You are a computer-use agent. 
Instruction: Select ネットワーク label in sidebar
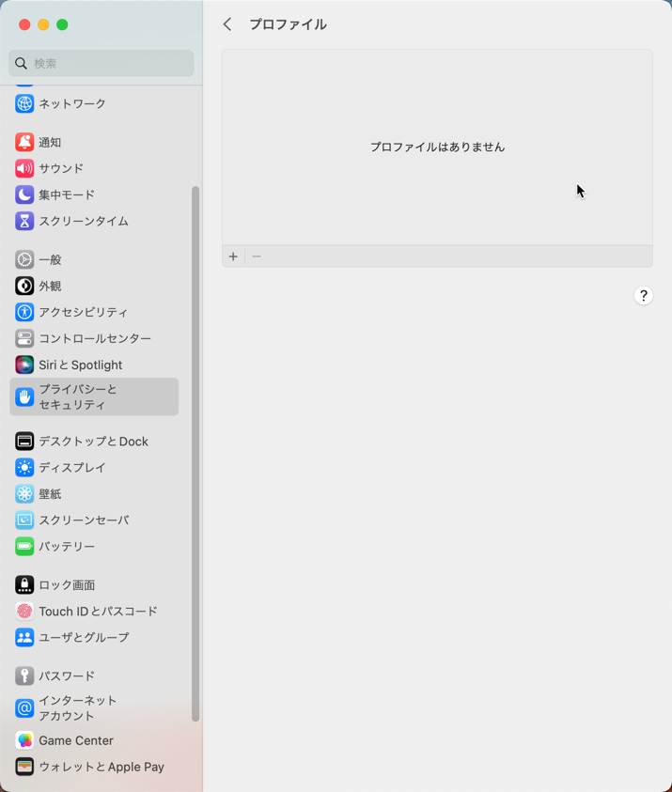pyautogui.click(x=72, y=103)
